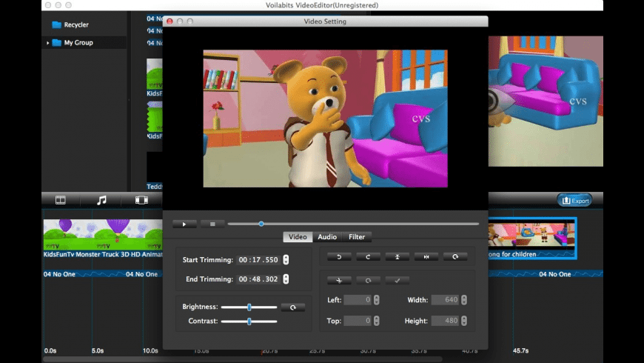The width and height of the screenshot is (644, 363).
Task: Select the 'ong for children' timeline clip
Action: [x=532, y=239]
